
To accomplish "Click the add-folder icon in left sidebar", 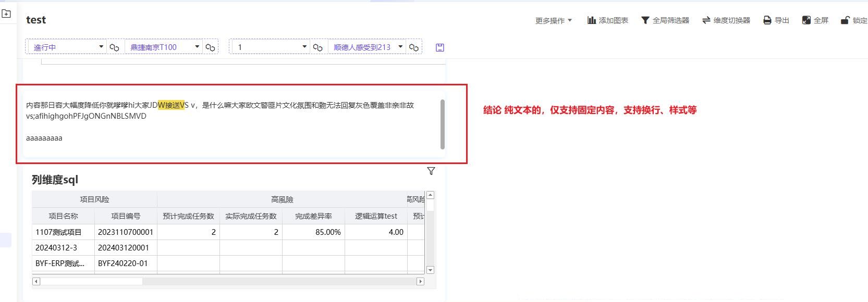I will tap(6, 14).
